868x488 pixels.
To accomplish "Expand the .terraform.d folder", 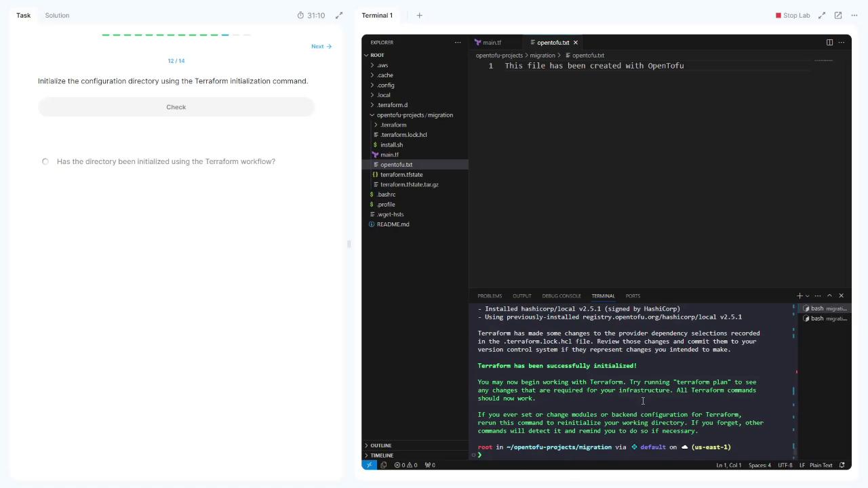I will click(393, 105).
